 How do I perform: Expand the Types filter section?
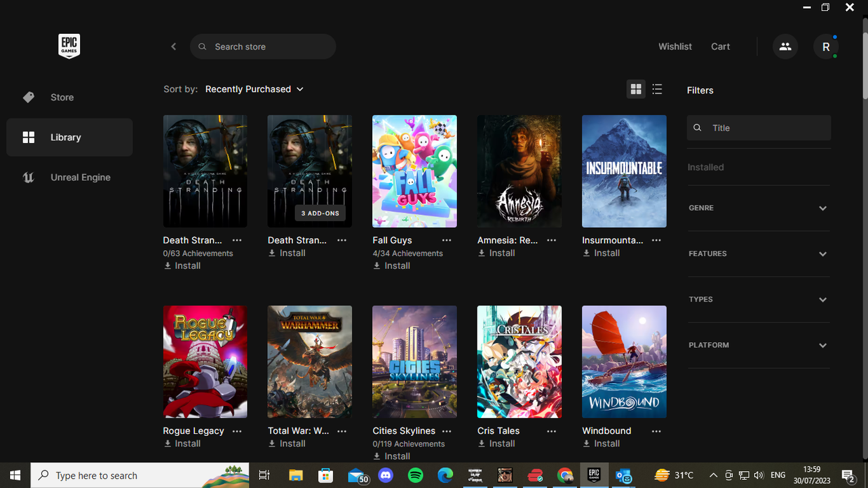pos(758,300)
